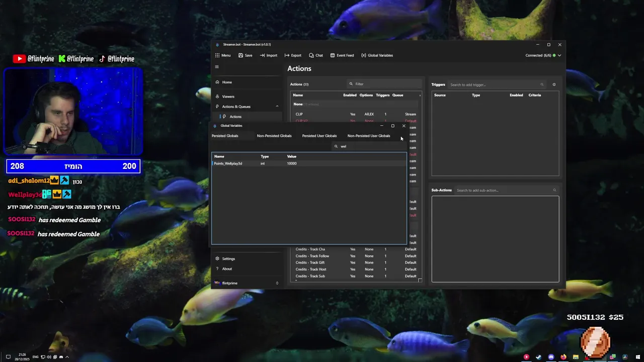This screenshot has width=644, height=362.
Task: Go to Home in the sidebar
Action: pyautogui.click(x=247, y=82)
